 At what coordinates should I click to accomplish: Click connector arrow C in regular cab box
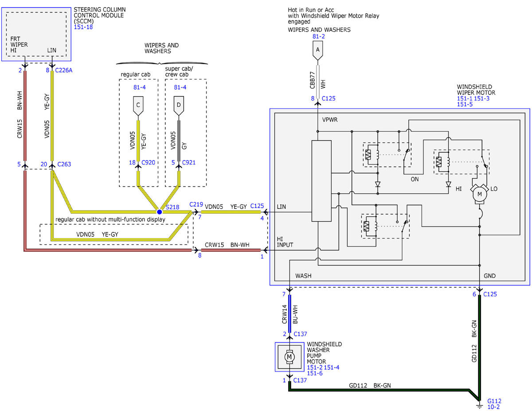tap(138, 106)
